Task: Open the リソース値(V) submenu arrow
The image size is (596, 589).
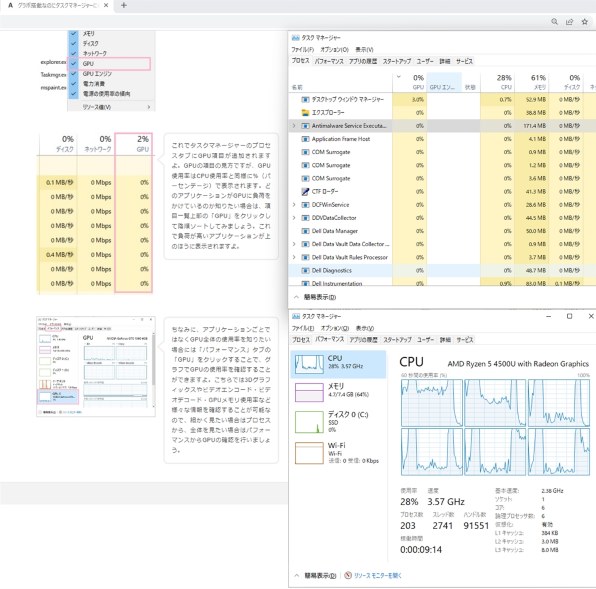Action: point(149,107)
